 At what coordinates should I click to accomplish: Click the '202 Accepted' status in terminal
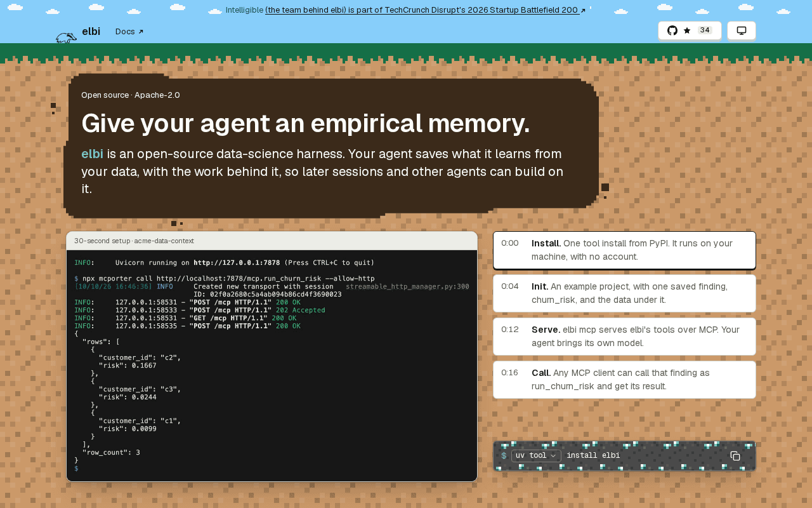tap(301, 311)
